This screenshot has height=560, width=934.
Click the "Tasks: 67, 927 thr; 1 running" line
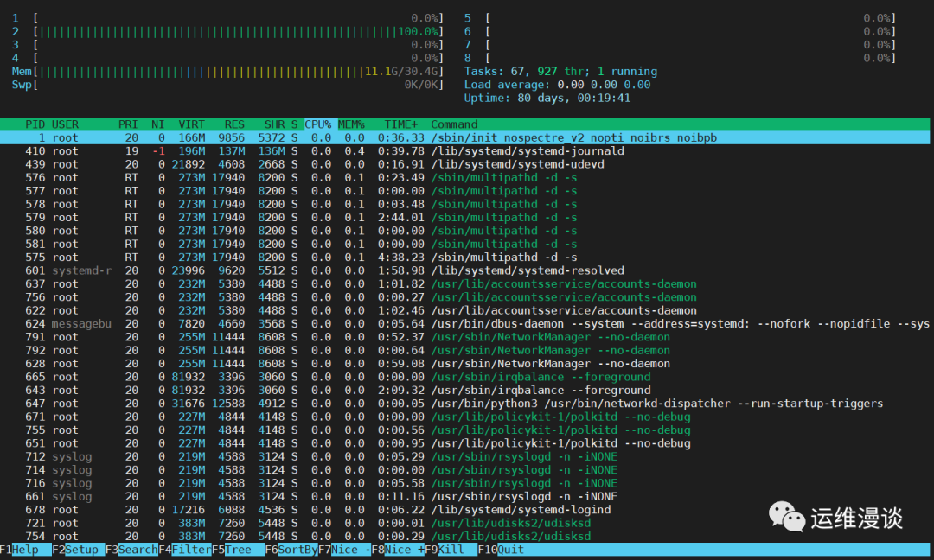pyautogui.click(x=560, y=72)
